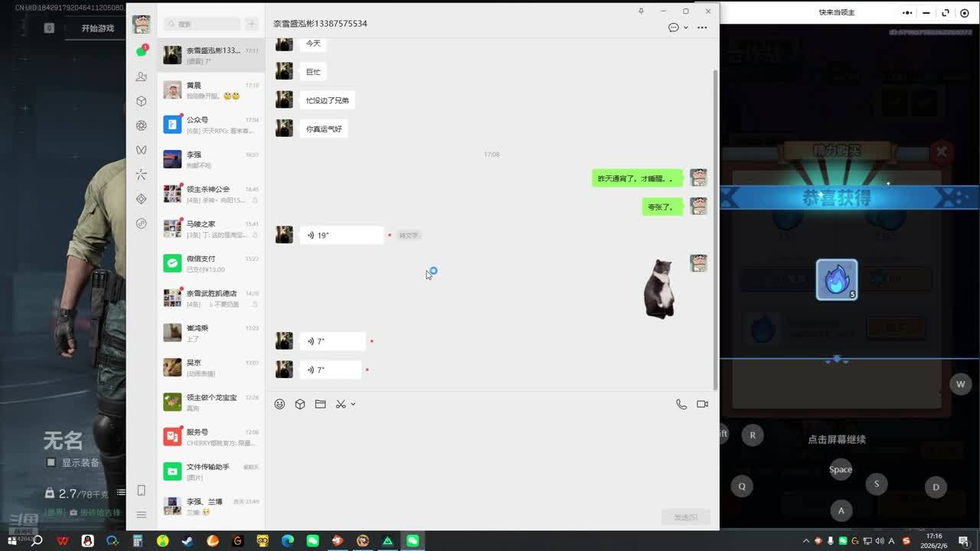Click the phone icon at sidebar bottom

141,491
